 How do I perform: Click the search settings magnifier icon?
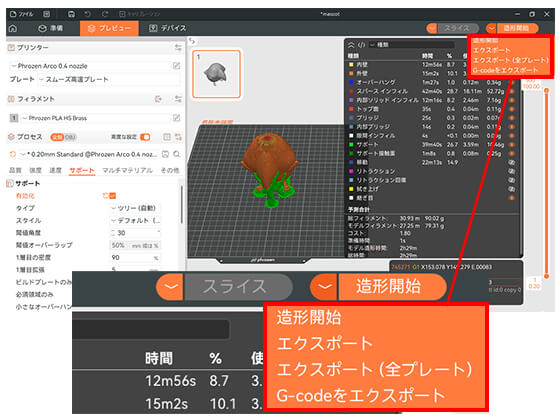176,154
